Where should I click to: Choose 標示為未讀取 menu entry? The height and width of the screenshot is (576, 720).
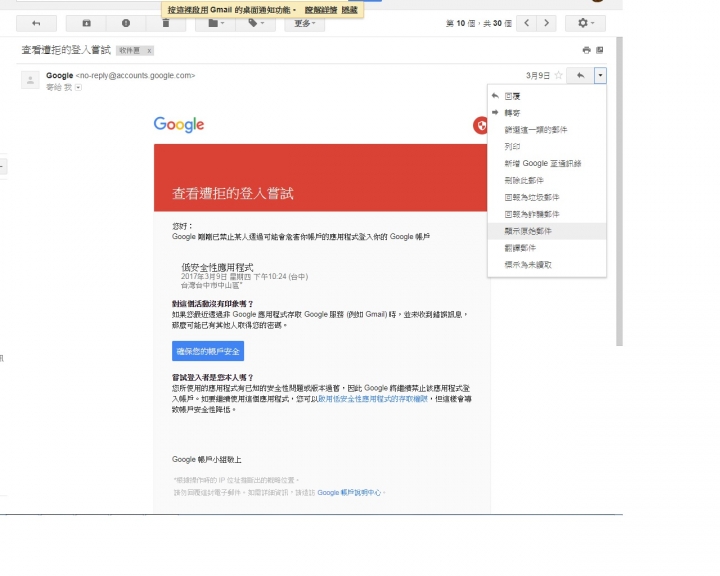546,265
